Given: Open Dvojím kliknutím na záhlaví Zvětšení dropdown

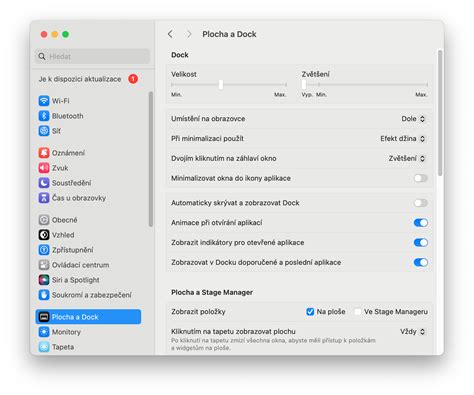Looking at the screenshot, I should pos(407,158).
